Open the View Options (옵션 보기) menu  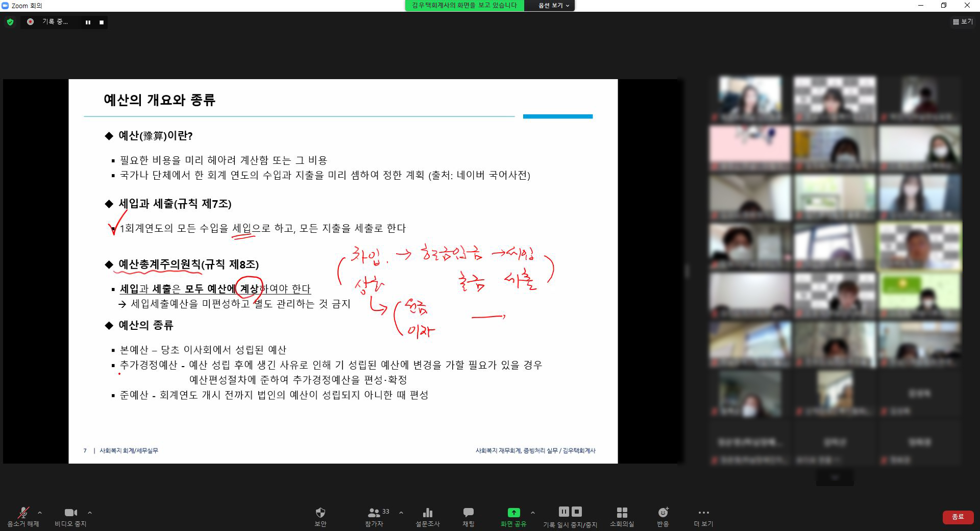click(x=553, y=6)
